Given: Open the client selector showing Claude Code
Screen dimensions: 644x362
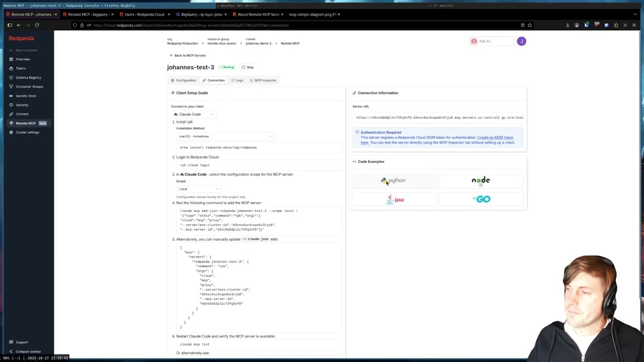Looking at the screenshot, I should click(x=194, y=114).
